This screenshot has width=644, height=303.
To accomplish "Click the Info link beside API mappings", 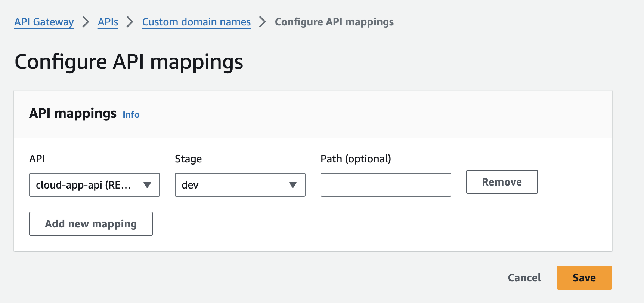I will [131, 115].
